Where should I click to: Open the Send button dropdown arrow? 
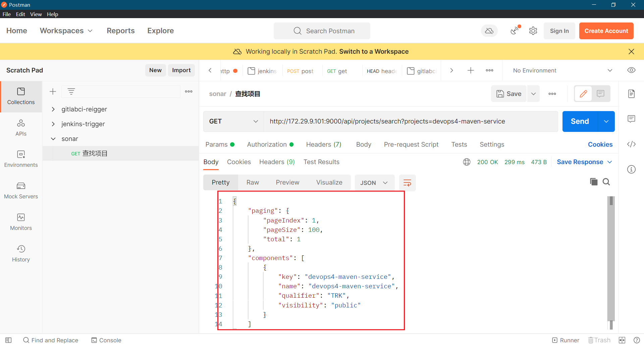coord(606,121)
